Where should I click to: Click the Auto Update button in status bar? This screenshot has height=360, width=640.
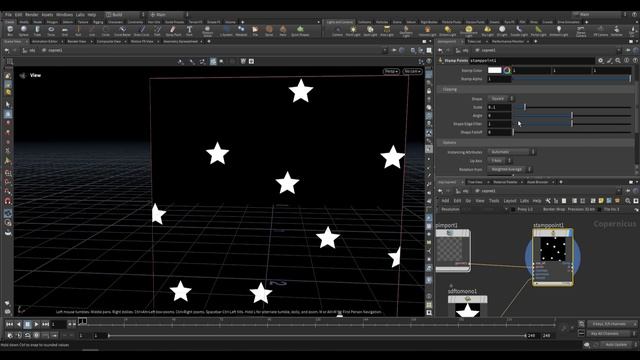[616, 345]
